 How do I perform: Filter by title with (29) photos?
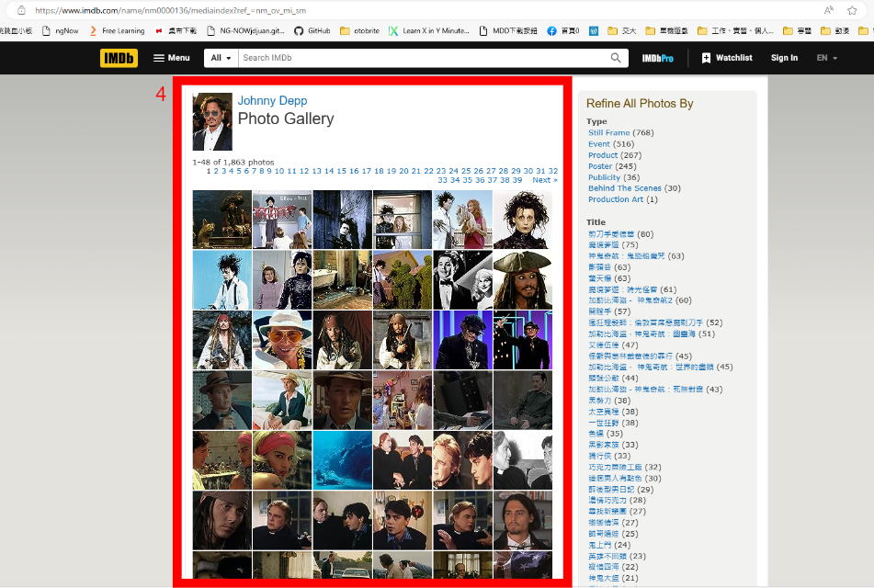[x=611, y=490]
